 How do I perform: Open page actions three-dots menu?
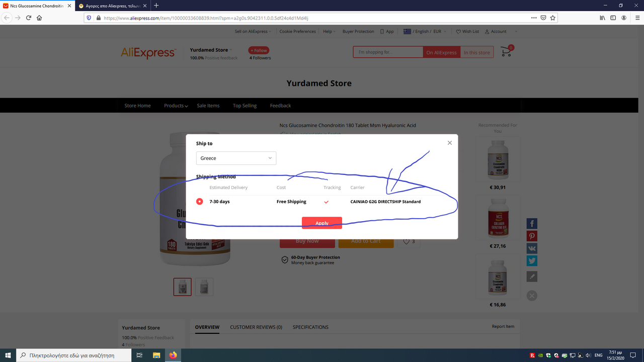(534, 18)
